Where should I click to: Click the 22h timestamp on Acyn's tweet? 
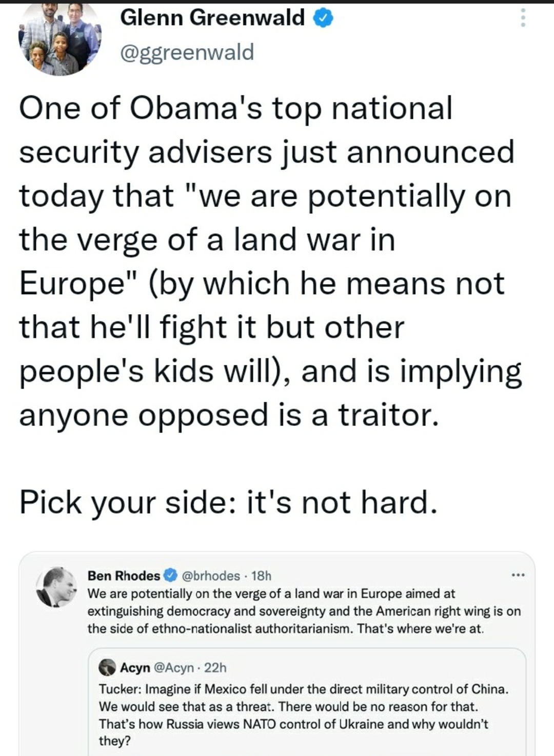(215, 668)
